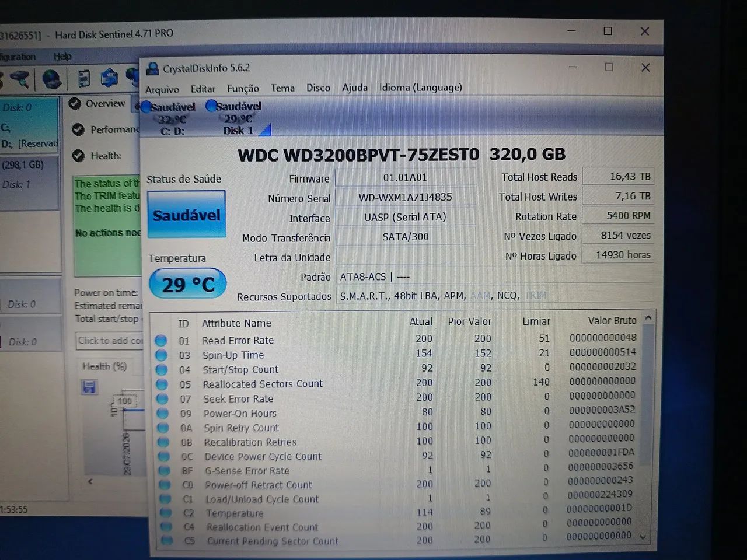
Task: Click the SMART list scroll-down arrow
Action: coord(643,537)
